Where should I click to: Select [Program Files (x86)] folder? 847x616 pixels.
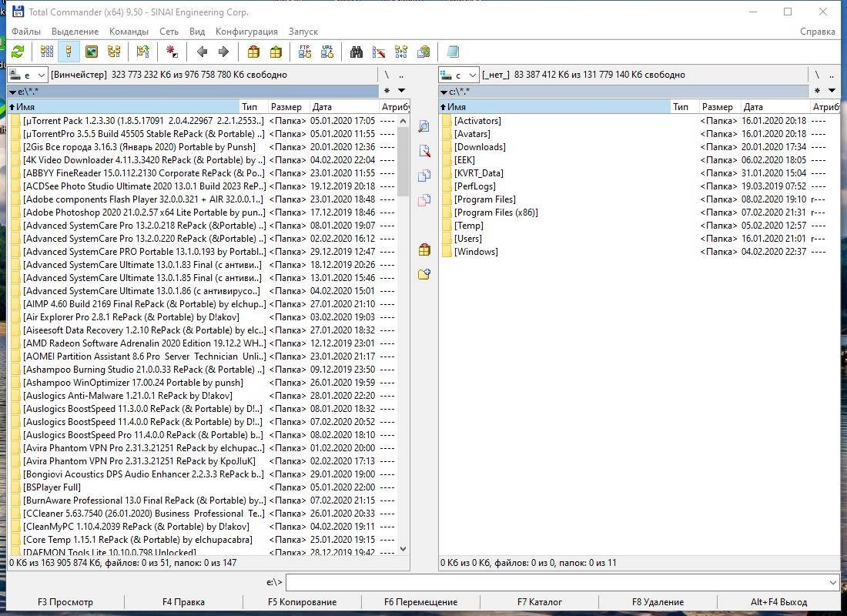click(x=496, y=213)
